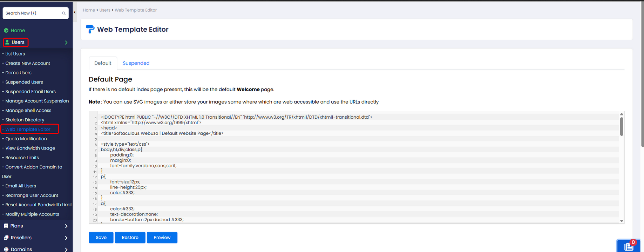Image resolution: width=644 pixels, height=252 pixels.
Task: Switch to the Suspended tab
Action: (x=136, y=63)
